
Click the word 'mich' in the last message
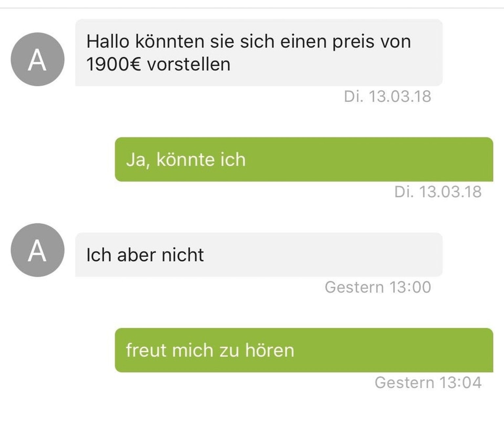(x=193, y=350)
